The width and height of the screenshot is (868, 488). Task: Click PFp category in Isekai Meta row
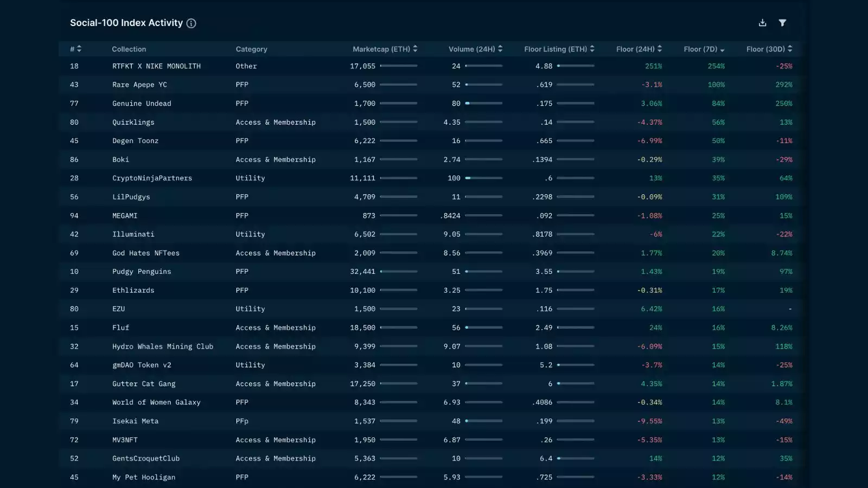click(x=242, y=421)
